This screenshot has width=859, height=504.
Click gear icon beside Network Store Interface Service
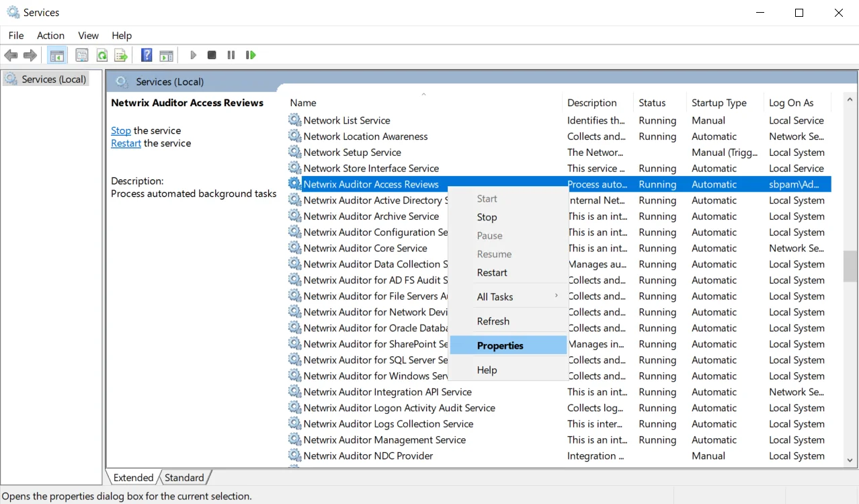(x=294, y=168)
